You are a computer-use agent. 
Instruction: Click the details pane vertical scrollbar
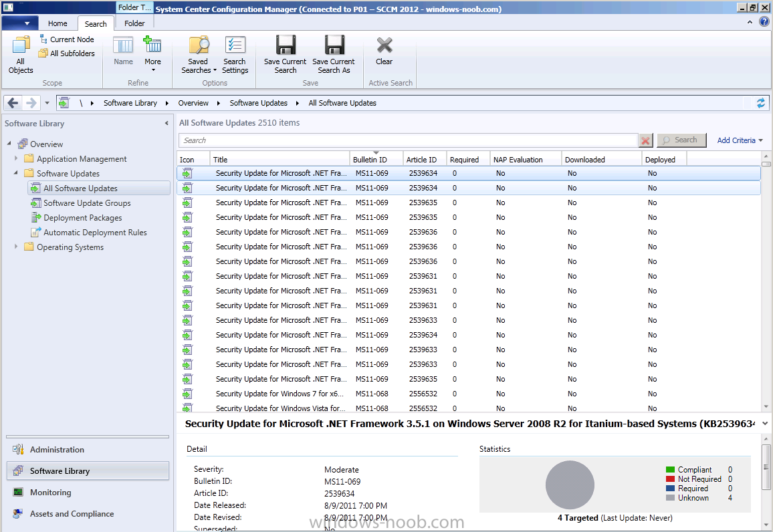[x=766, y=483]
